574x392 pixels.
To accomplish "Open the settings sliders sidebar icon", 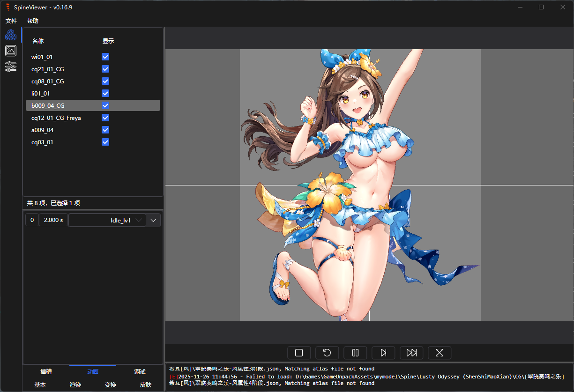I will 11,67.
